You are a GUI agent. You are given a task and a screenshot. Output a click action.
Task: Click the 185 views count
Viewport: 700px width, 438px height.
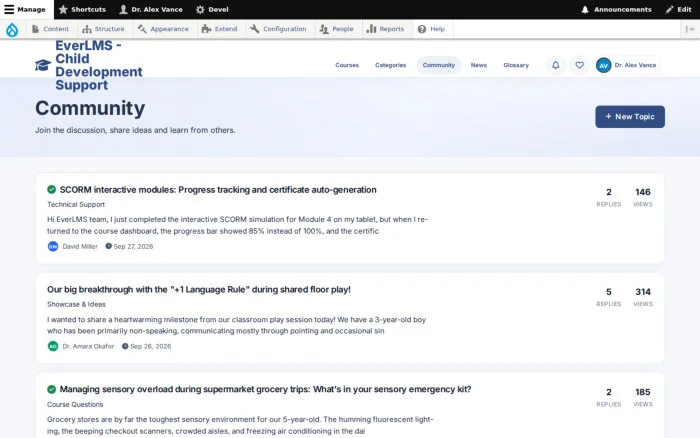click(x=643, y=392)
